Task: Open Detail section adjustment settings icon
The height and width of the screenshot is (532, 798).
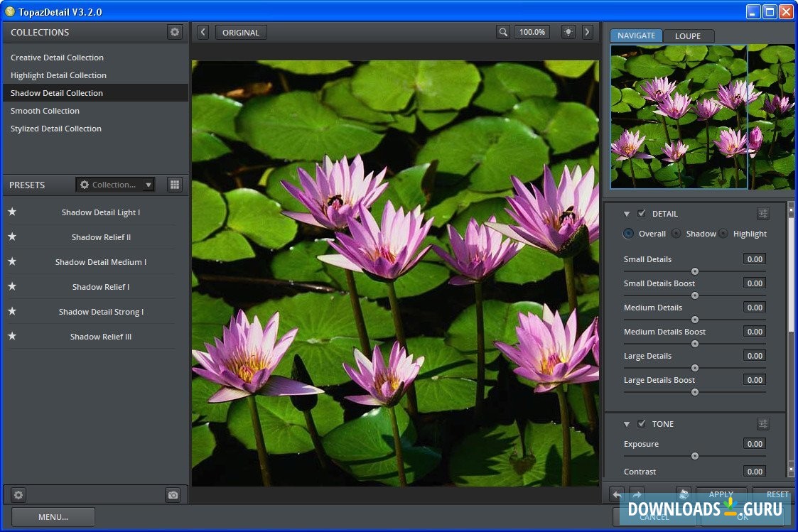Action: point(762,214)
